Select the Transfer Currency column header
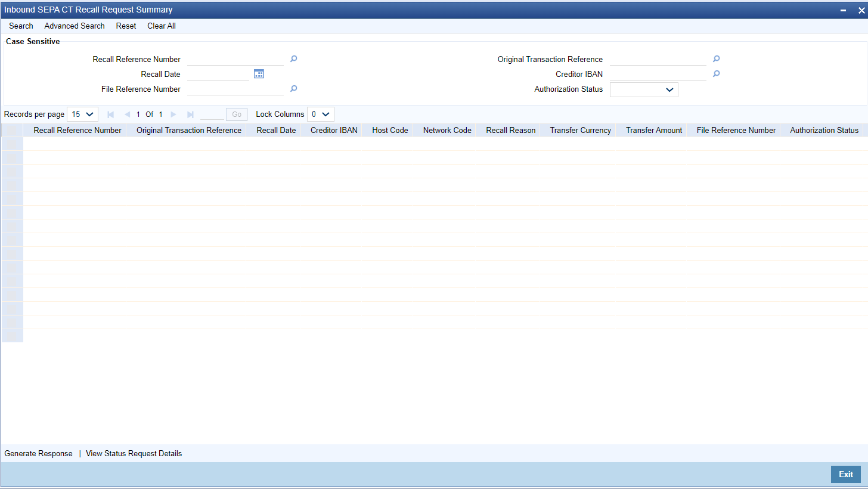Viewport: 868px width, 489px height. point(581,130)
